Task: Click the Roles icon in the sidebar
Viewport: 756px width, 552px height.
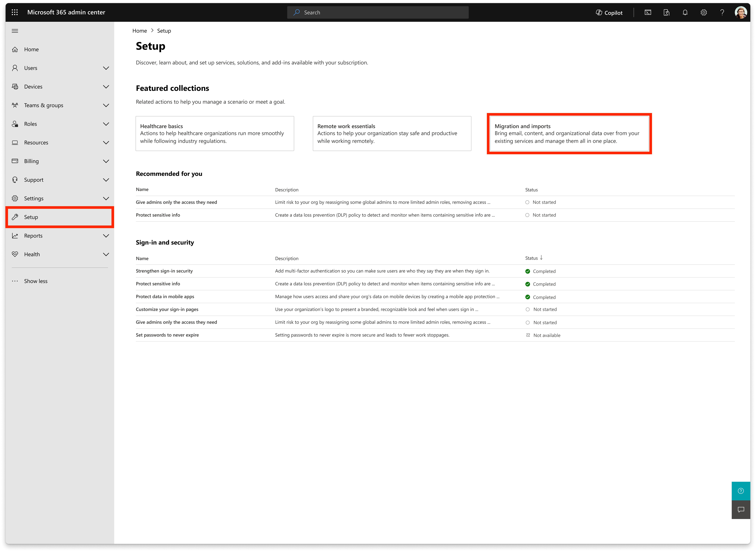Action: (15, 124)
